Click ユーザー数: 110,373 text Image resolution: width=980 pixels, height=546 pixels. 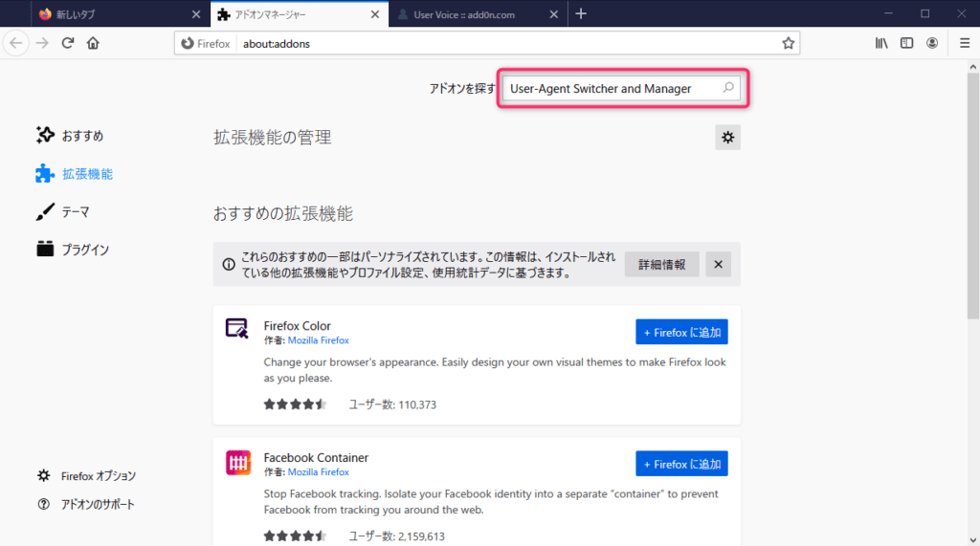[392, 404]
